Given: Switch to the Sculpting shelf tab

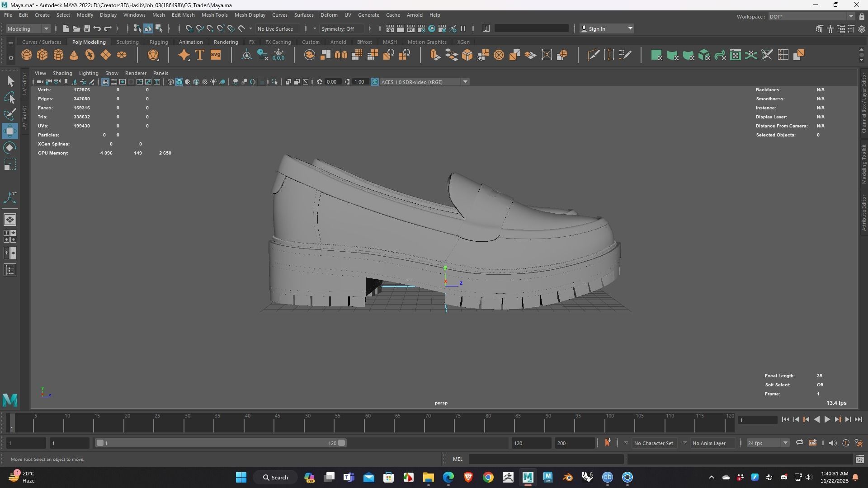Looking at the screenshot, I should point(127,42).
